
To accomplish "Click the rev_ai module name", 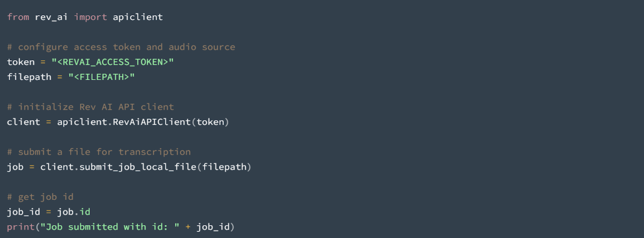I will (x=52, y=17).
